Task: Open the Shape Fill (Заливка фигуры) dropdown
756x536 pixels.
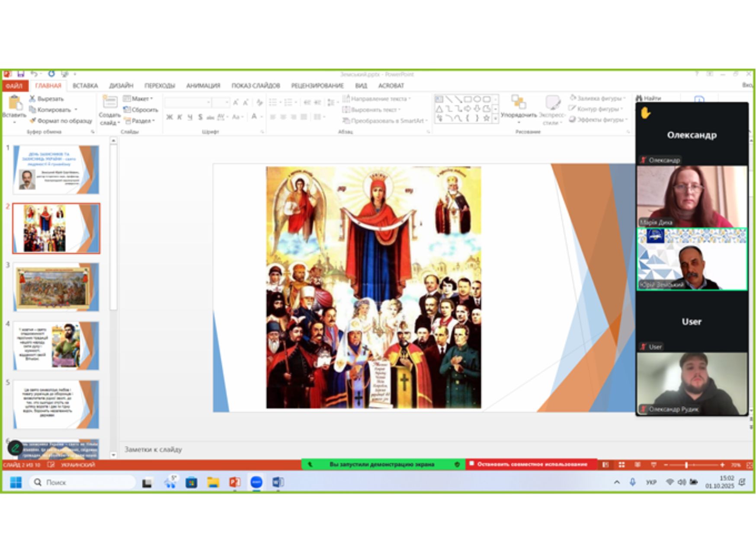Action: (x=598, y=98)
